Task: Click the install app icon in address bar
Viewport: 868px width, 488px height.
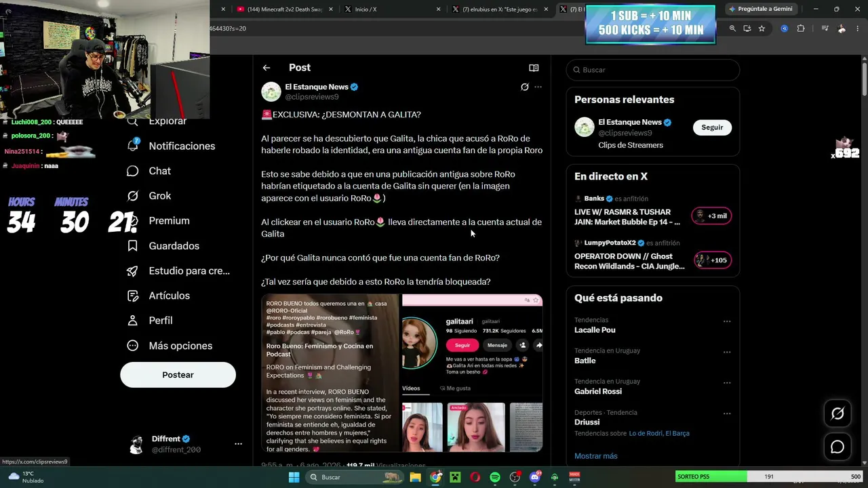Action: click(x=747, y=28)
